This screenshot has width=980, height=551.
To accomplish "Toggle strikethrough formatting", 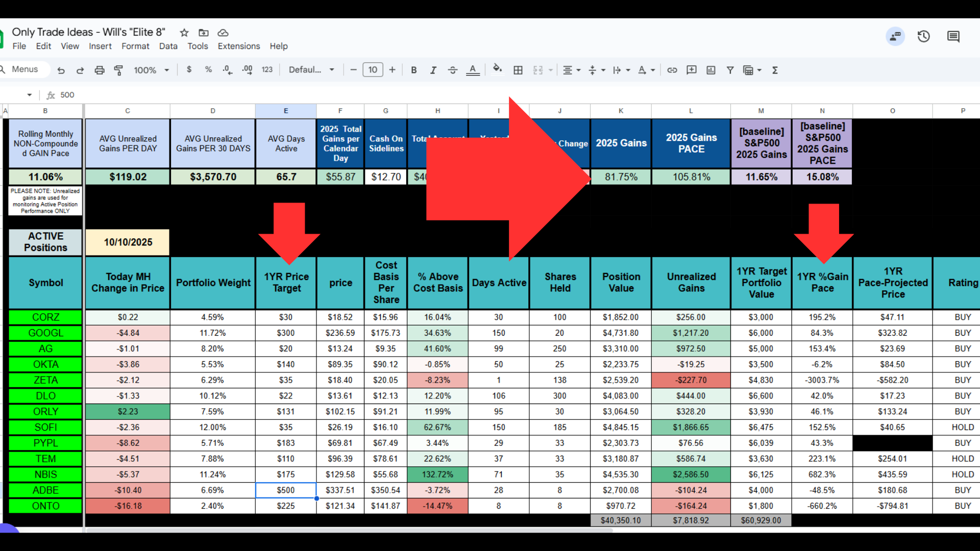I will [x=453, y=70].
